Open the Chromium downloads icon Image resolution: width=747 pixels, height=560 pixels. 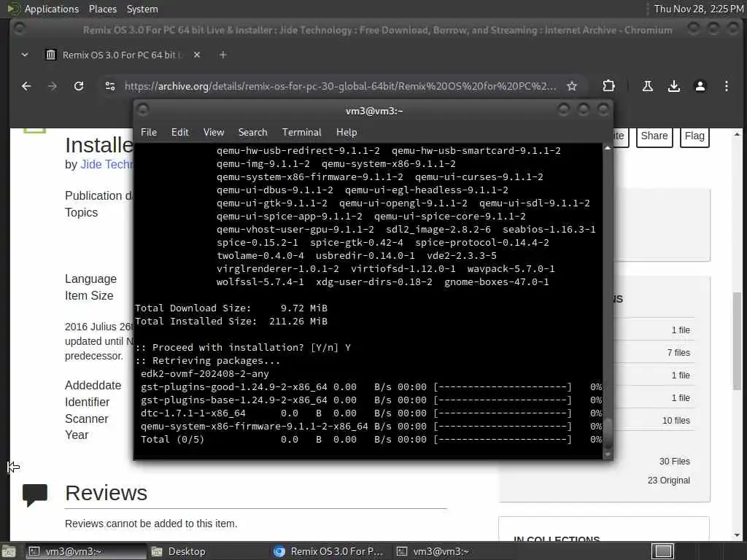point(673,86)
